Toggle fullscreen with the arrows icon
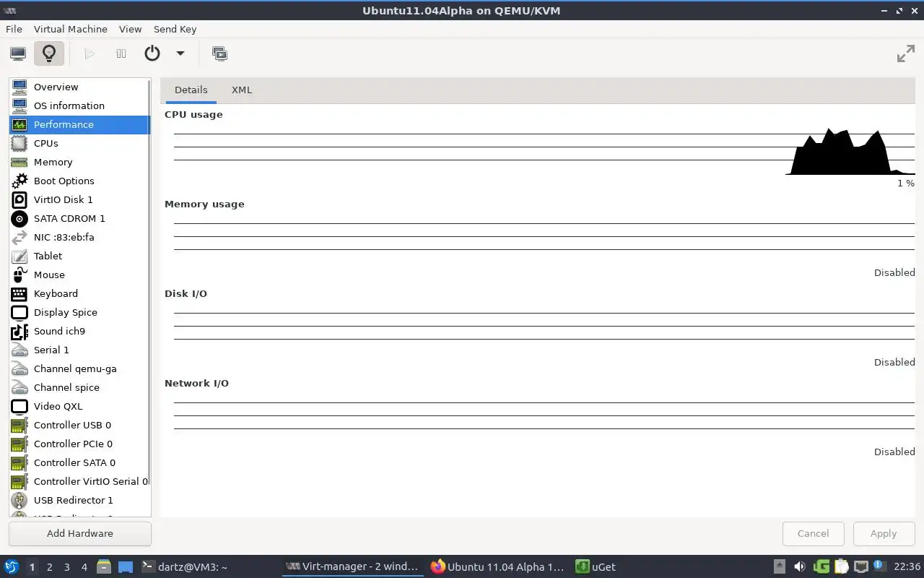The width and height of the screenshot is (924, 578). (x=905, y=53)
